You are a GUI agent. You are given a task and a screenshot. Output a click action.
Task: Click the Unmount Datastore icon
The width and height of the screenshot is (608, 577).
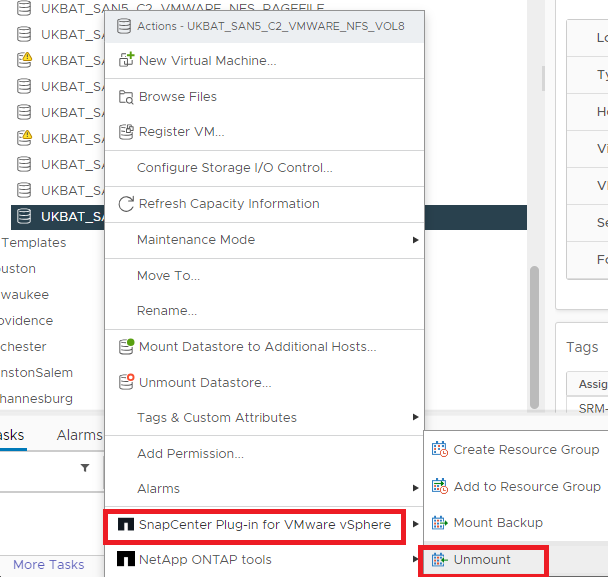coord(126,382)
